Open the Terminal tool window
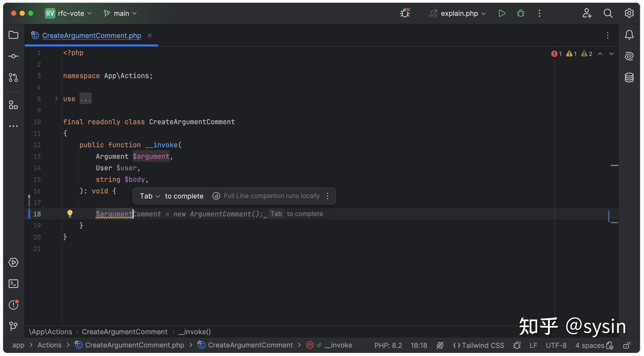Viewport: 644px width, 356px height. pyautogui.click(x=13, y=283)
